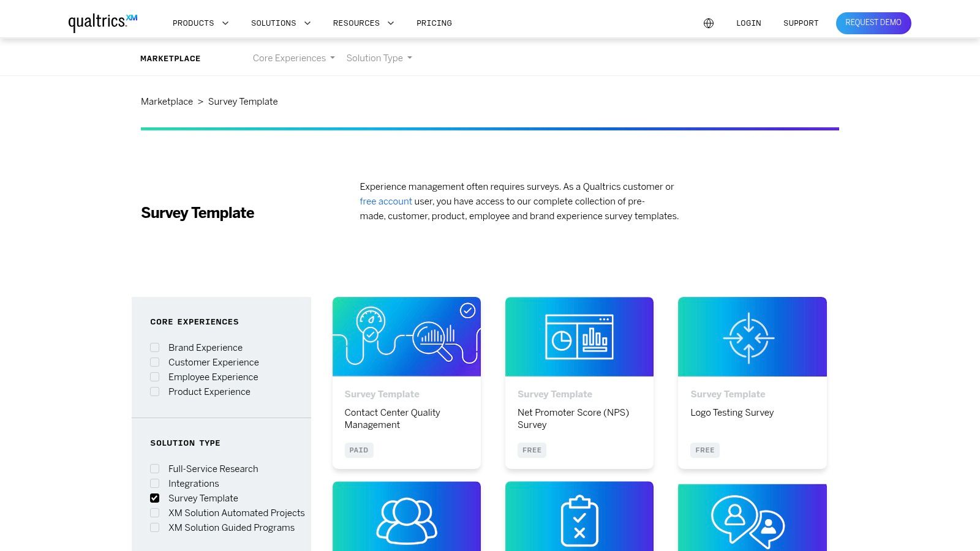Open the card with clipboard checklist icon
The image size is (980, 551).
(579, 516)
